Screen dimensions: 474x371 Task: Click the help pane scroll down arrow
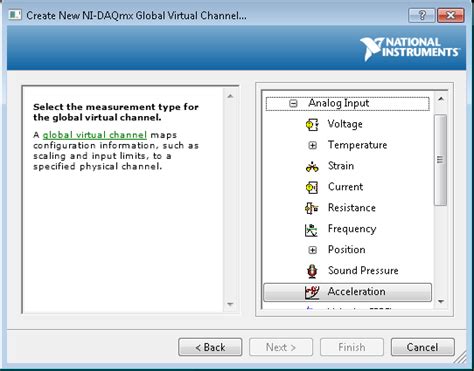(x=230, y=304)
